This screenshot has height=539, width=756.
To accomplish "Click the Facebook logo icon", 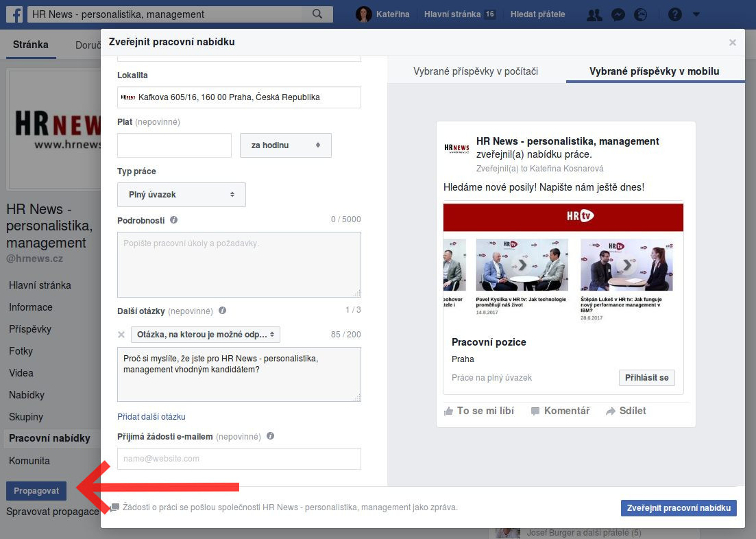I will click(14, 14).
